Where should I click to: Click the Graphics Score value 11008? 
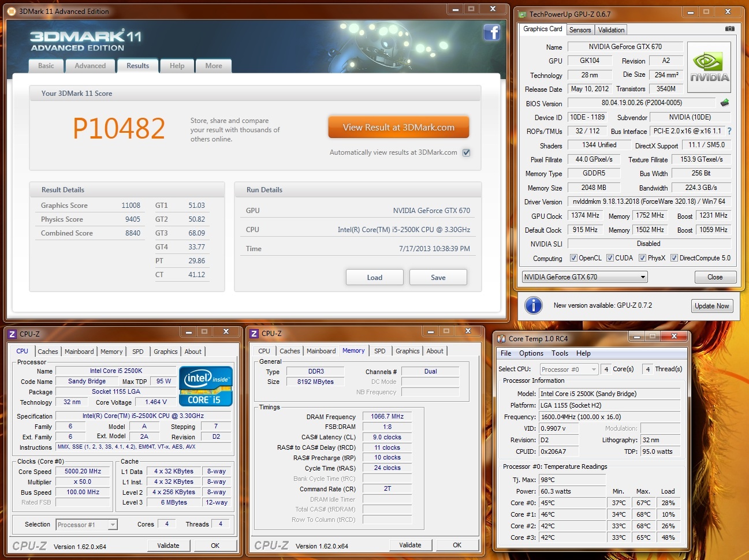point(131,206)
